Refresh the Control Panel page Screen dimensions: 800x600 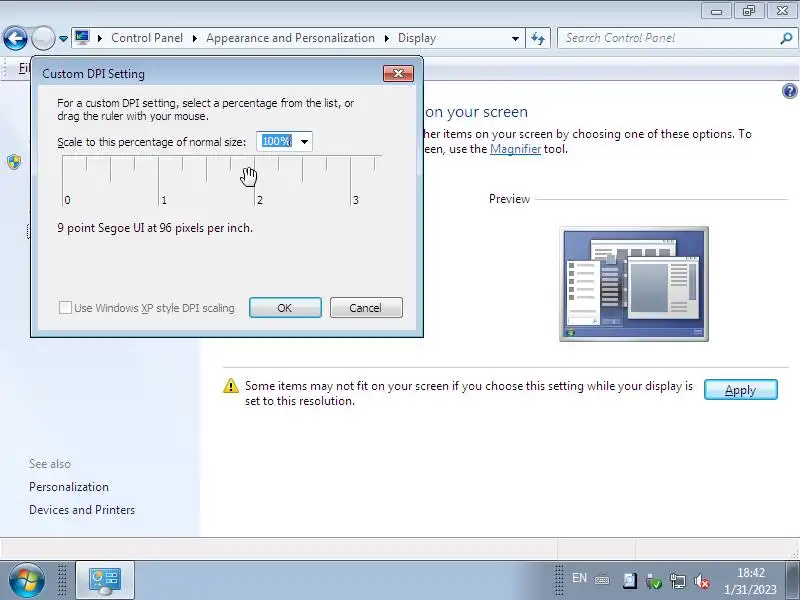point(538,38)
